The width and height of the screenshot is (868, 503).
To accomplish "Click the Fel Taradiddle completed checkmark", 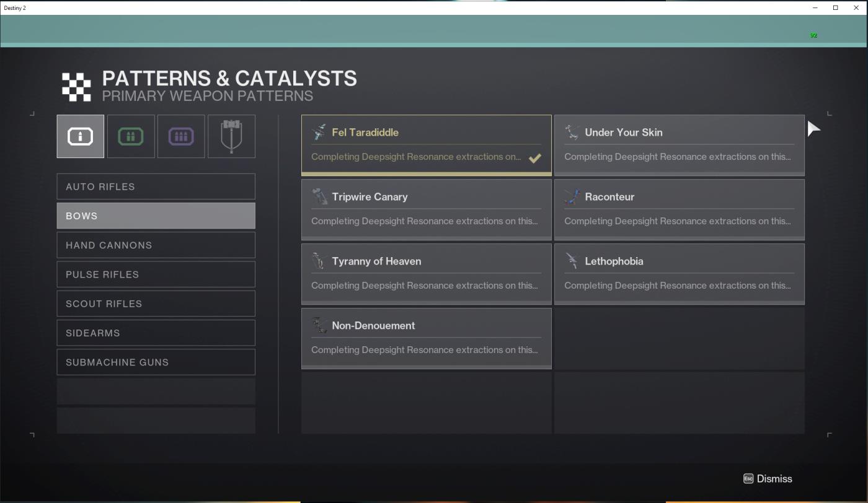I will tap(534, 158).
